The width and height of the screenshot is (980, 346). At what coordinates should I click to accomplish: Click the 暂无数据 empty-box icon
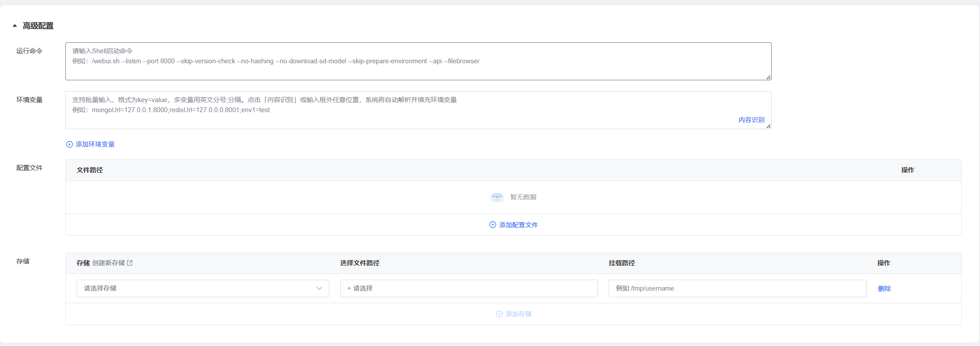(497, 197)
